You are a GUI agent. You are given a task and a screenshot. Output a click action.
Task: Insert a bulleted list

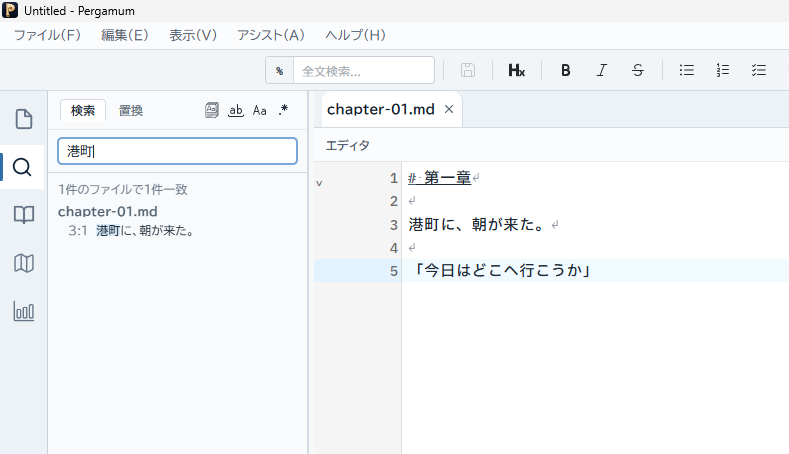686,70
